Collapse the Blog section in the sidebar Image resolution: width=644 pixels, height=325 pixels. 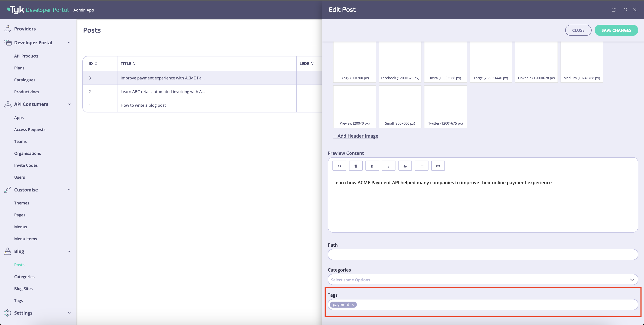[69, 251]
